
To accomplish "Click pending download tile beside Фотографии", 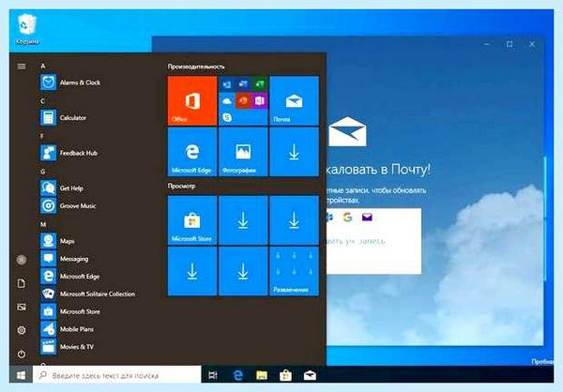I will (x=294, y=152).
